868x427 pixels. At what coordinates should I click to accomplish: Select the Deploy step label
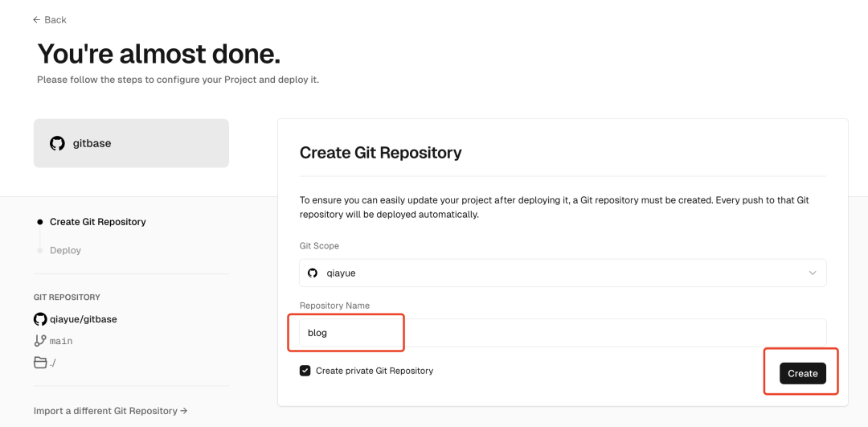point(65,250)
